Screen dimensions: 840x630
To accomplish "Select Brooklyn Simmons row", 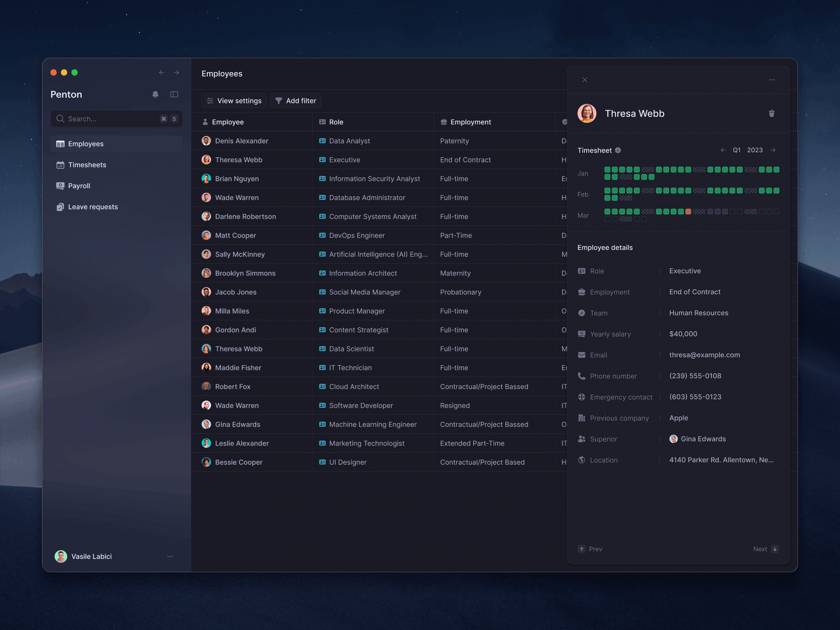I will point(379,273).
